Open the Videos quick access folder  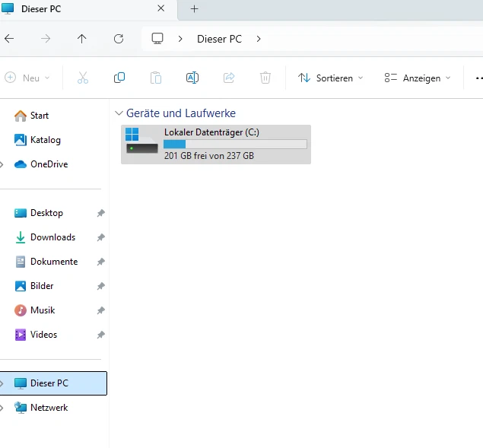[36, 335]
